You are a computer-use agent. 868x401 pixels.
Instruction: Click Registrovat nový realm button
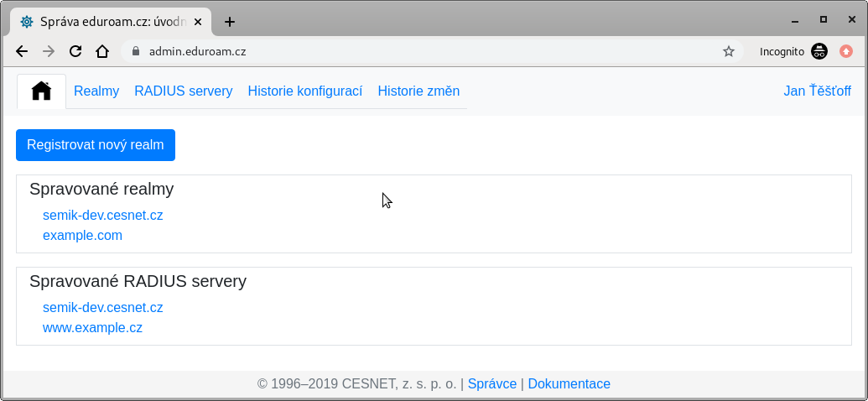pyautogui.click(x=96, y=145)
